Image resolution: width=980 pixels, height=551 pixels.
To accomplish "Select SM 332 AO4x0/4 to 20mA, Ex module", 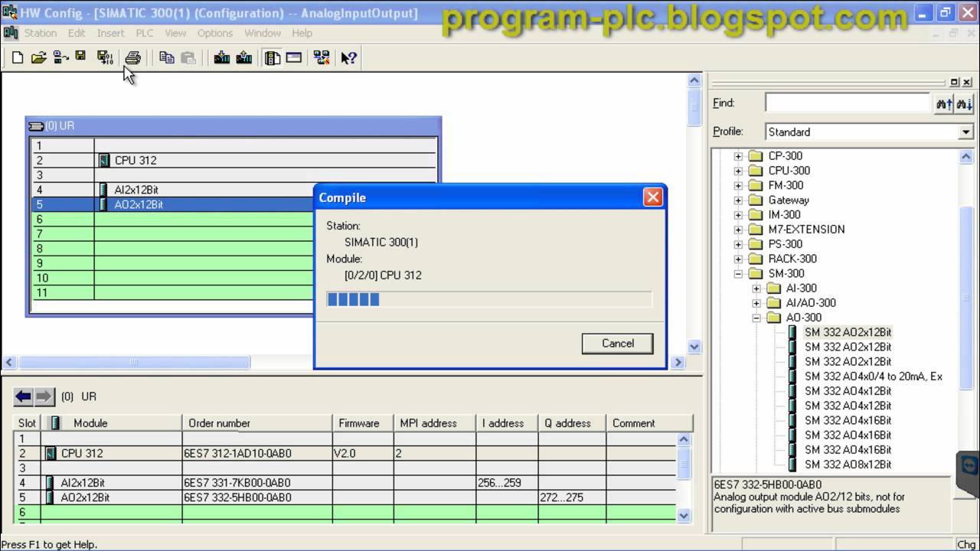I will point(873,377).
